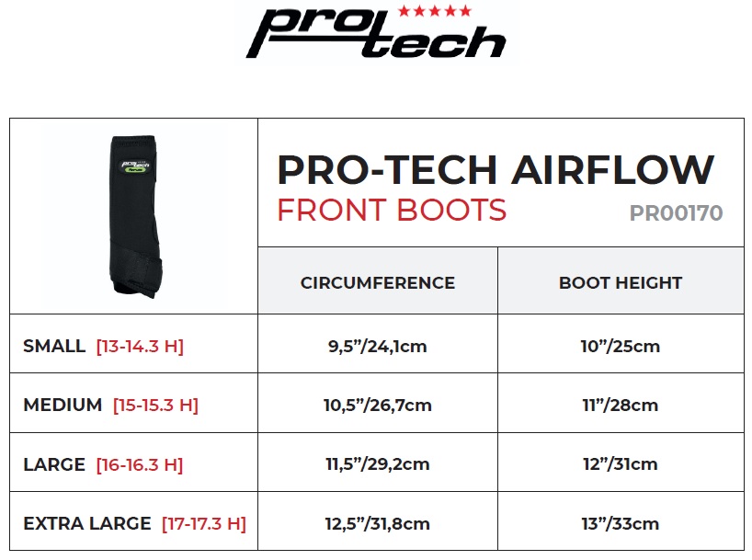
Task: Select the CIRCUMFERENCE column header
Action: [377, 283]
